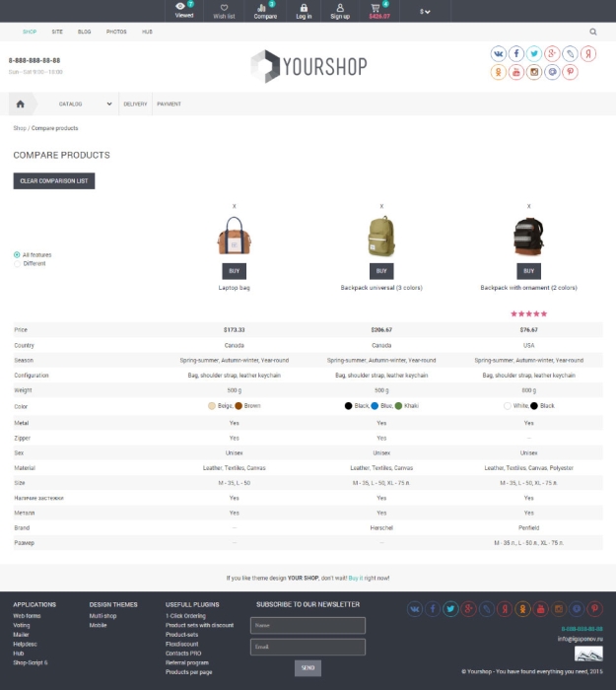
Task: Click the Blue color swatch
Action: click(x=375, y=406)
